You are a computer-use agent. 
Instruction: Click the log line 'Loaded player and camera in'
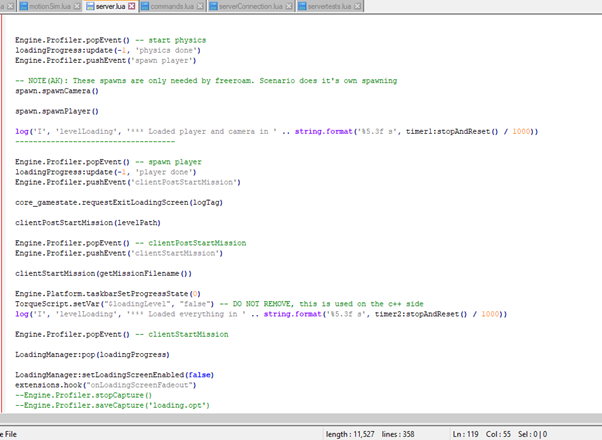(276, 132)
